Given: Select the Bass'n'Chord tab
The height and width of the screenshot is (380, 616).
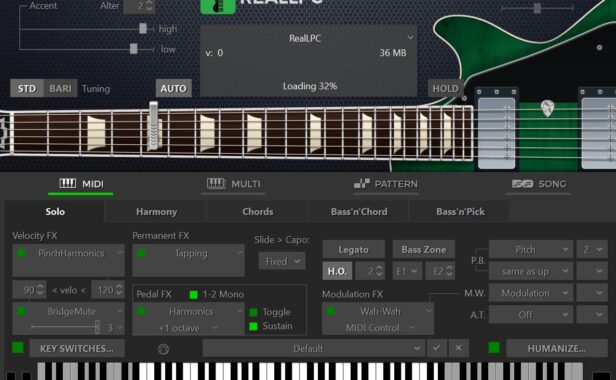Looking at the screenshot, I should click(359, 211).
